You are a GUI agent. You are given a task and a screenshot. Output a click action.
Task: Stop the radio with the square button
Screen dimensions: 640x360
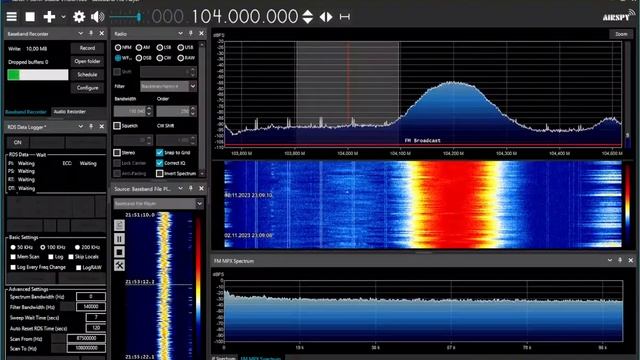click(x=30, y=17)
